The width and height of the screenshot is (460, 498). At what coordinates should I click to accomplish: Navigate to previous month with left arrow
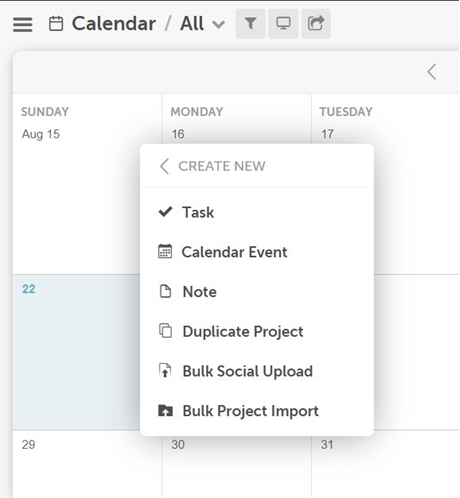click(x=432, y=72)
